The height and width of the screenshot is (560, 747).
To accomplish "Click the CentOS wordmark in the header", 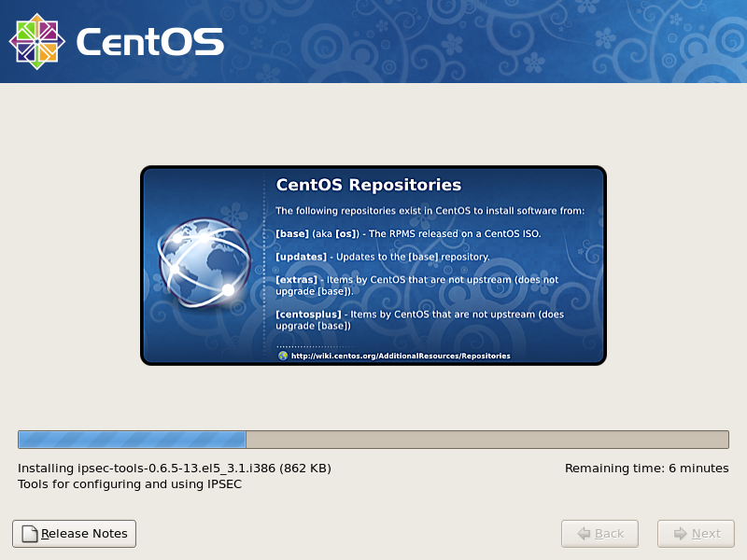I will tap(150, 41).
